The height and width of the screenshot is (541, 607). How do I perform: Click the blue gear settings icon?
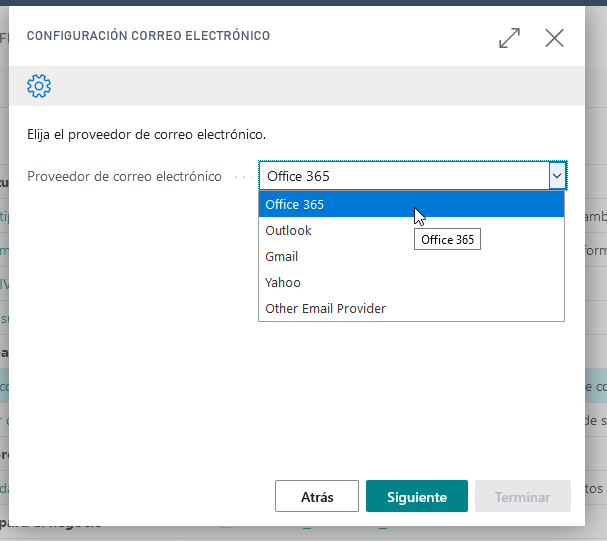click(x=39, y=86)
